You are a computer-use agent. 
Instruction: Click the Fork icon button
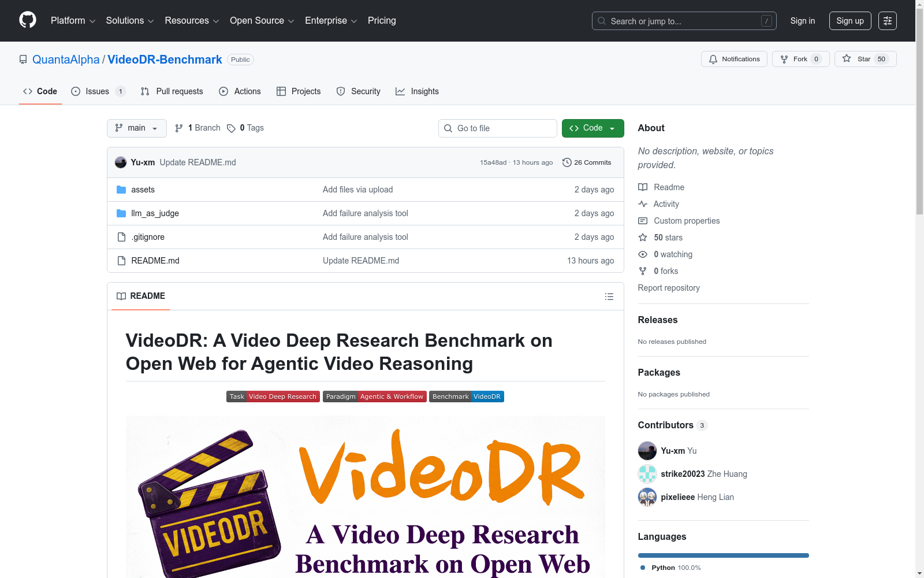[784, 59]
